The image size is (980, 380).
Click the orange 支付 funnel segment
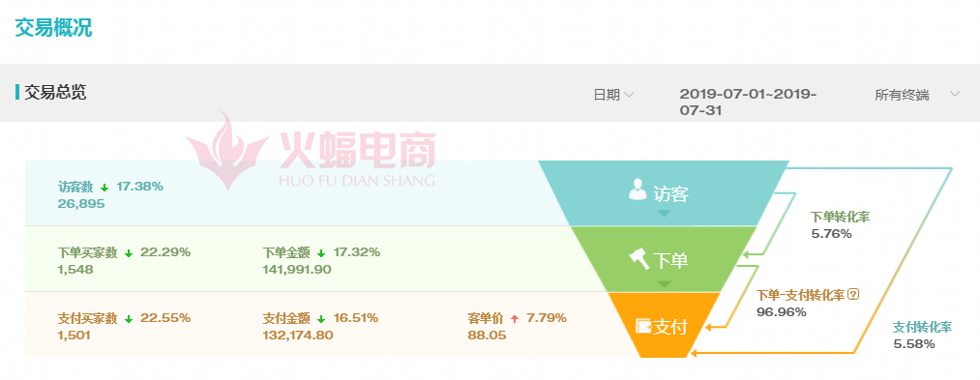pos(664,324)
